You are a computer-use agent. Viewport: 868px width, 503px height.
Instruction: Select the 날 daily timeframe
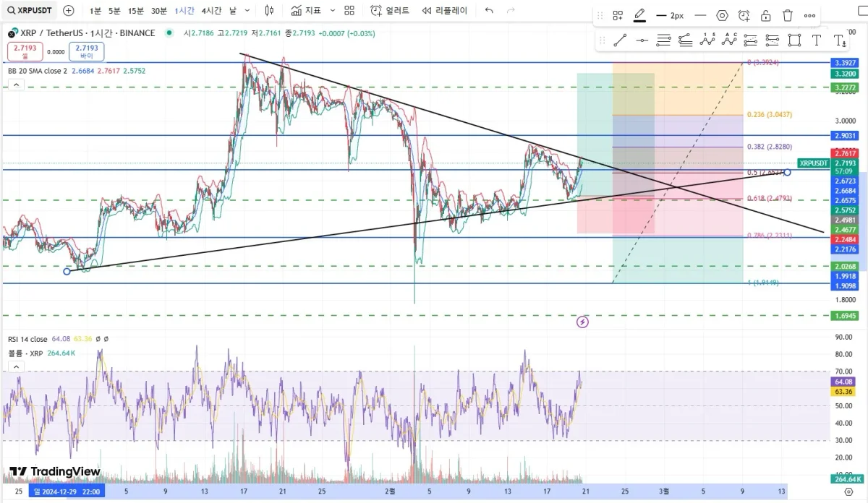pos(232,11)
